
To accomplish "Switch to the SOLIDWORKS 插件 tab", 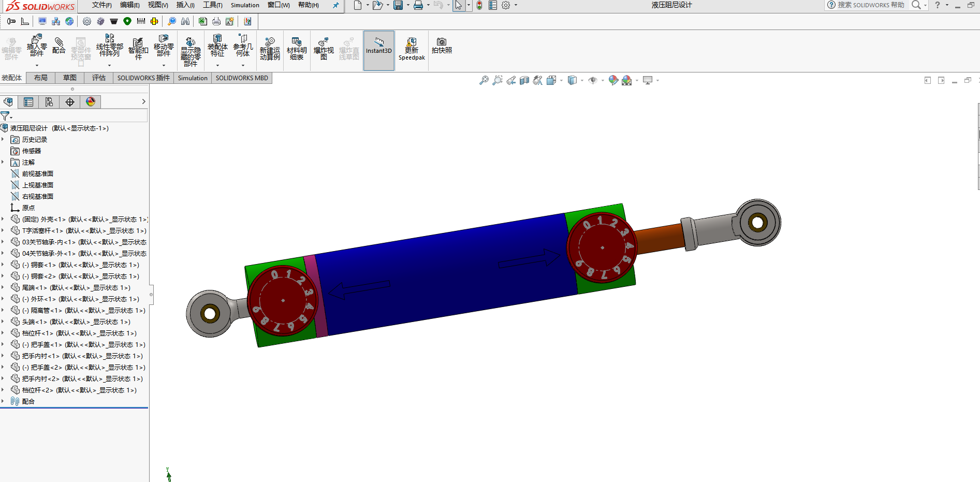I will coord(143,78).
